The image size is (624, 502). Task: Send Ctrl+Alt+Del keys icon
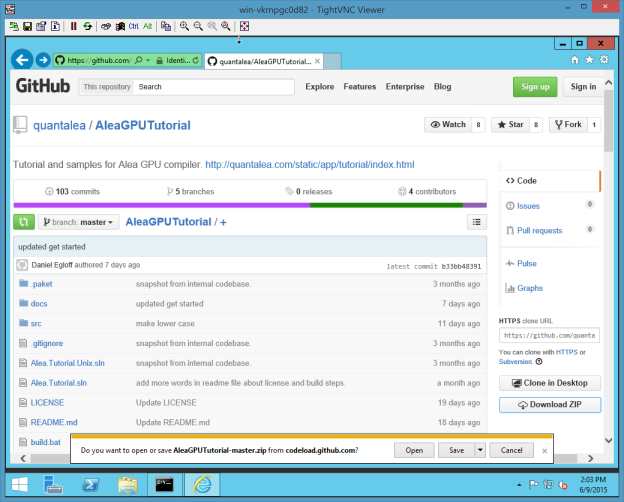pyautogui.click(x=106, y=26)
